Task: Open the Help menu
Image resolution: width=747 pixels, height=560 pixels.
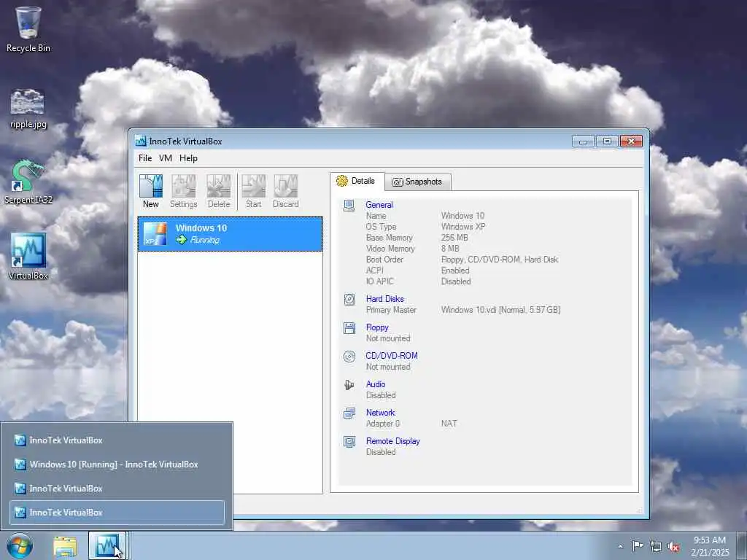Action: 188,158
